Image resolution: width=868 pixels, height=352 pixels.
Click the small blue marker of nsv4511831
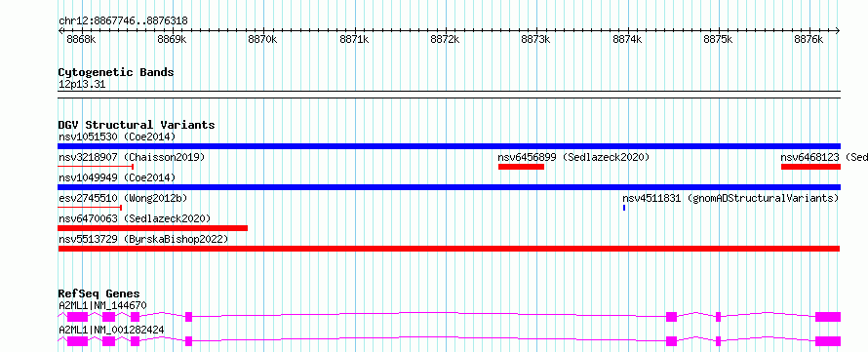pyautogui.click(x=624, y=208)
